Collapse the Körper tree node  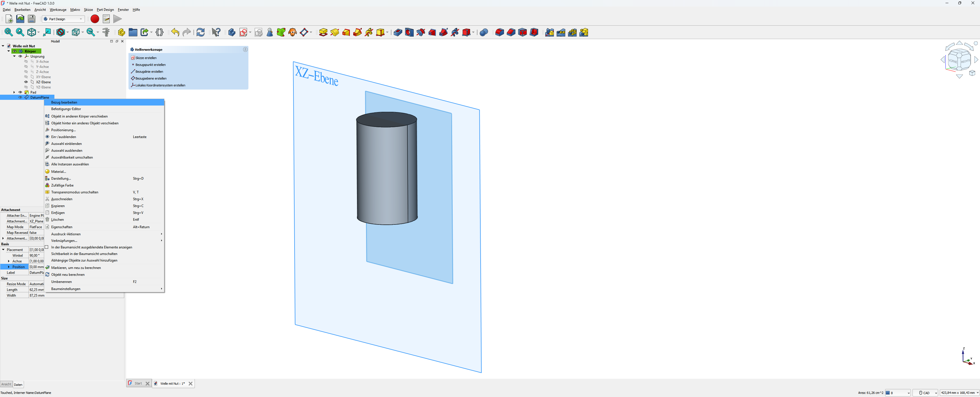(x=9, y=51)
